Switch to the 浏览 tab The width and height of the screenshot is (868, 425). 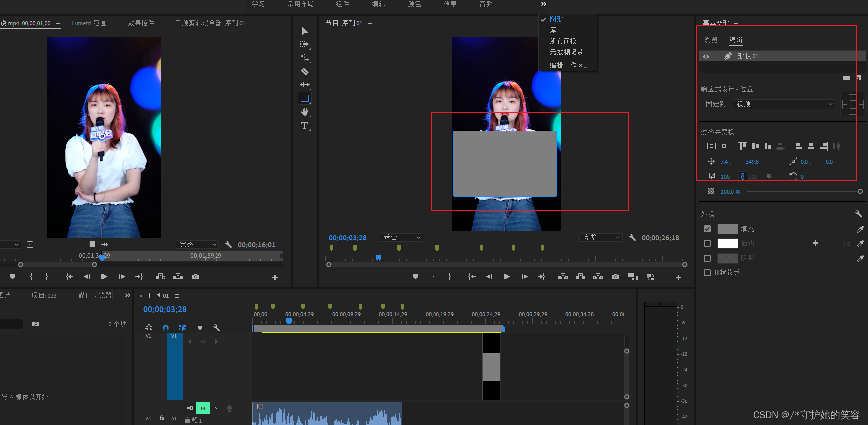point(711,40)
